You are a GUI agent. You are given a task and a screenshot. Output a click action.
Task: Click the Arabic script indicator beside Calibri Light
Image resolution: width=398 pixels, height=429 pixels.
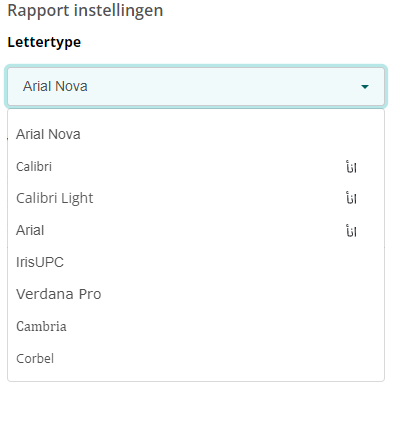pyautogui.click(x=351, y=198)
